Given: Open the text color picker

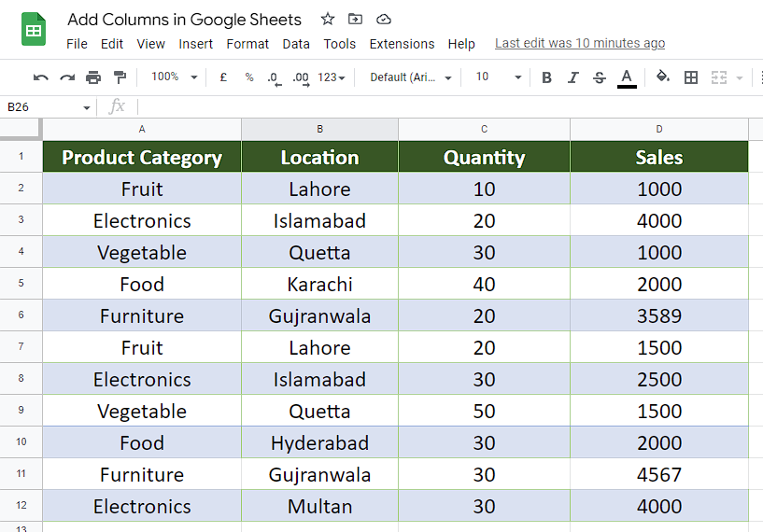Looking at the screenshot, I should click(627, 78).
